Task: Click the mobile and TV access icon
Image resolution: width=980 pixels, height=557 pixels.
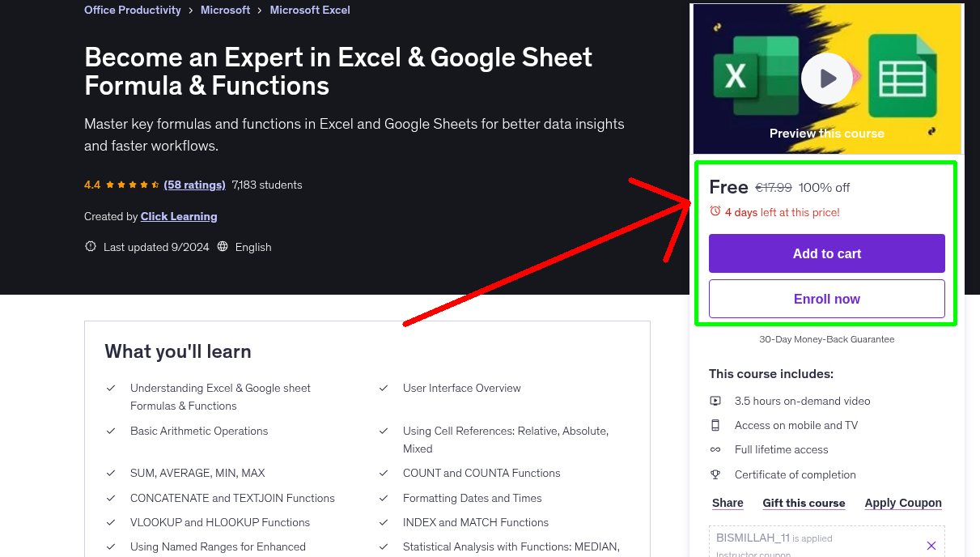Action: pyautogui.click(x=715, y=425)
